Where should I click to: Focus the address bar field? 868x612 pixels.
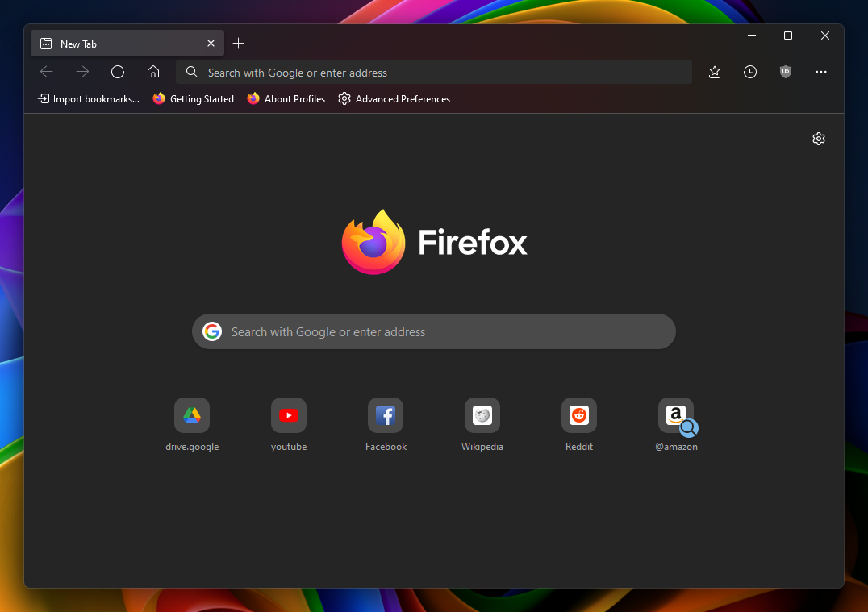click(x=433, y=72)
